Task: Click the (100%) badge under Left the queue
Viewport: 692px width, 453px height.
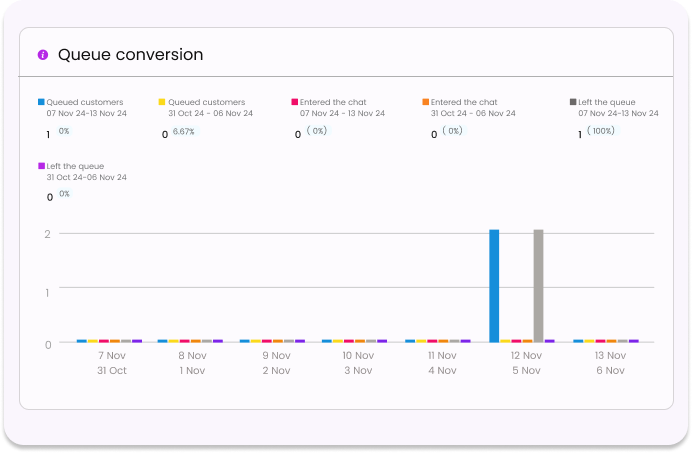Action: pyautogui.click(x=601, y=131)
